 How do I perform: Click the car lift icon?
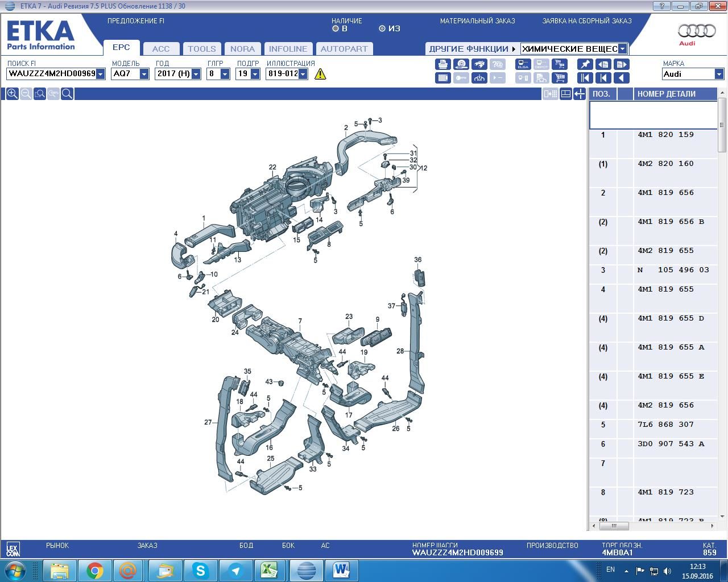point(479,78)
